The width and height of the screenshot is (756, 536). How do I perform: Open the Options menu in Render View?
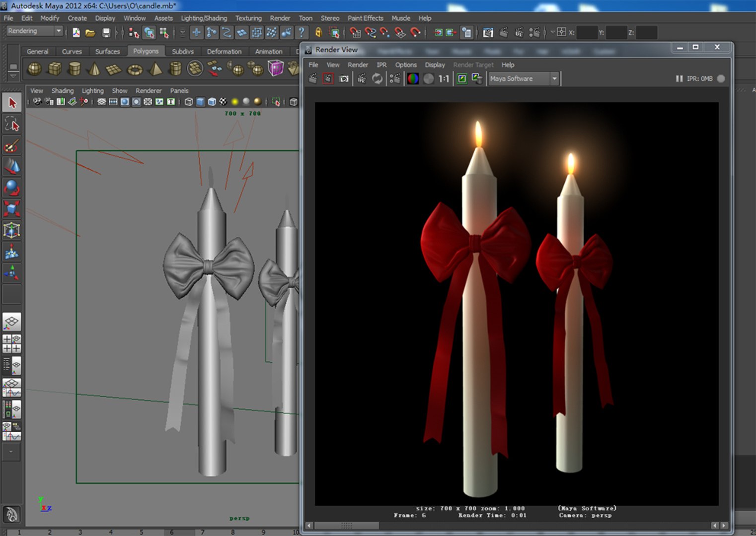(x=406, y=65)
